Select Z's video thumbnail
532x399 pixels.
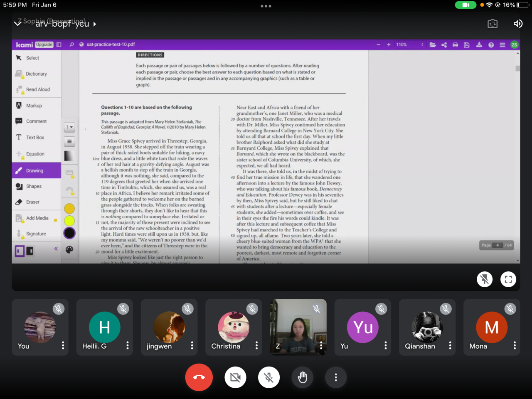[x=298, y=327]
